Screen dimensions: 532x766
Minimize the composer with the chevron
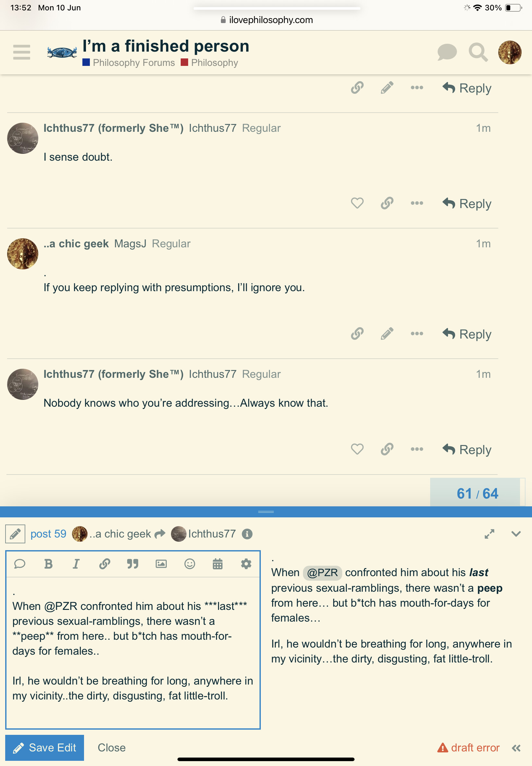(x=516, y=534)
